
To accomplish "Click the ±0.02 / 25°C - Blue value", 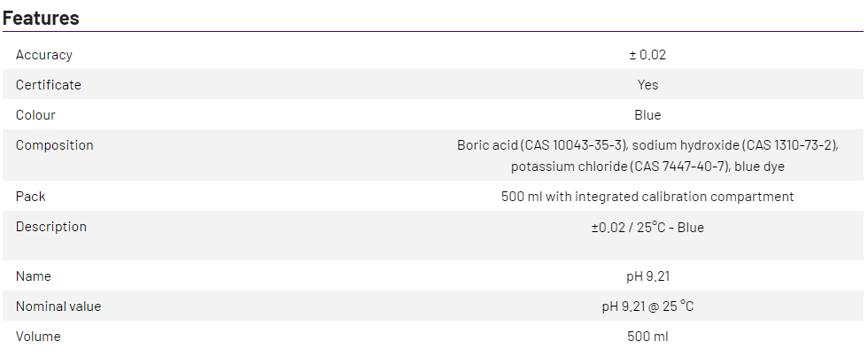I will 647,227.
